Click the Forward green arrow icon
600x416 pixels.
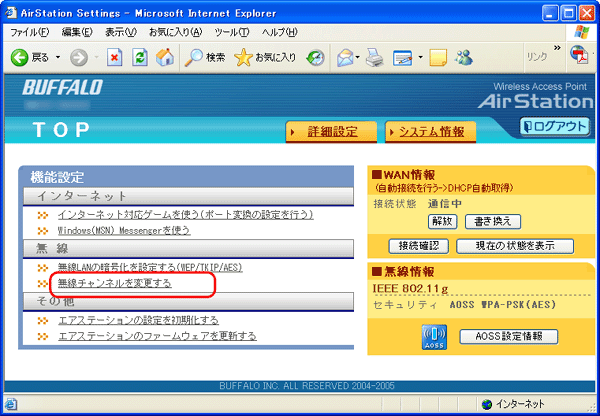79,58
